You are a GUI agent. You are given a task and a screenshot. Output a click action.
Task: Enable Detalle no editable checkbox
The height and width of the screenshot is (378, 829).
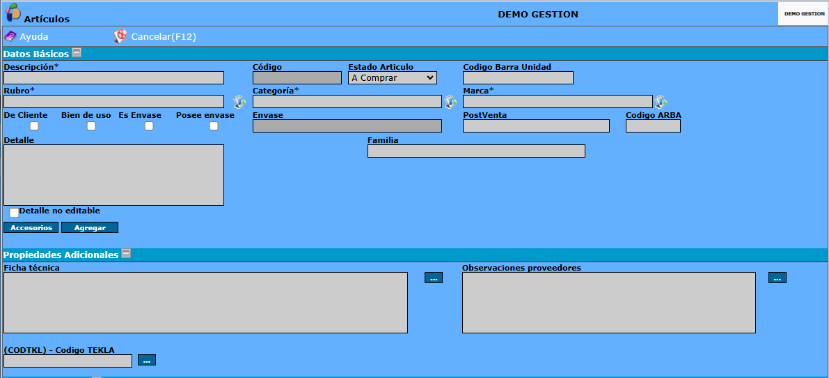tap(14, 213)
